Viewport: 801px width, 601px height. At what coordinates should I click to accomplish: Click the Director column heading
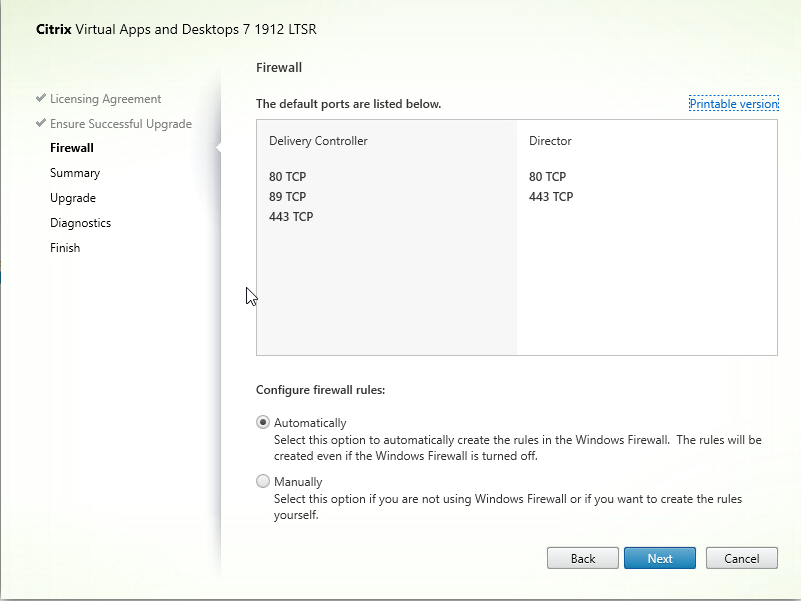click(x=550, y=141)
